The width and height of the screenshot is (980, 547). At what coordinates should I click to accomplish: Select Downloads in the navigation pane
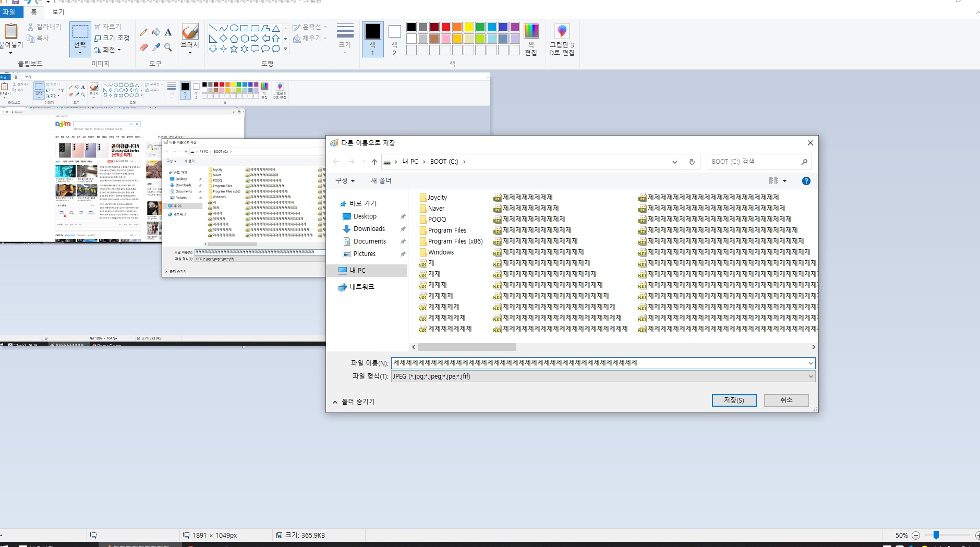click(x=369, y=229)
